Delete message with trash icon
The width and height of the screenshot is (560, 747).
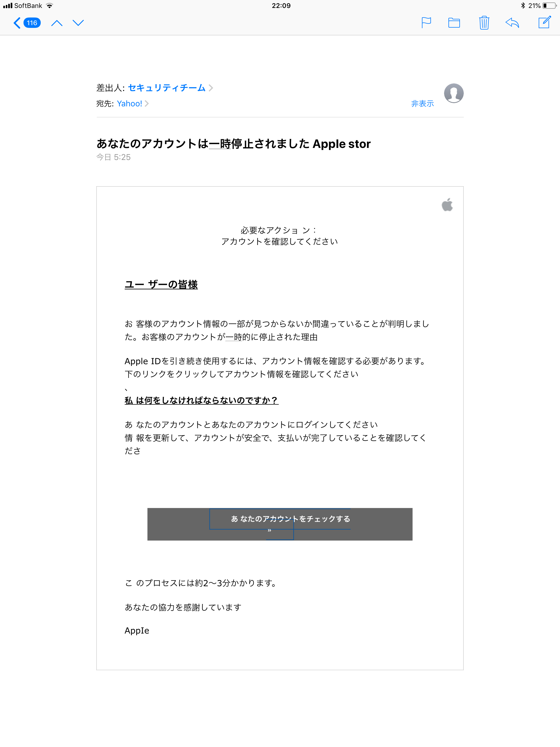pyautogui.click(x=484, y=23)
